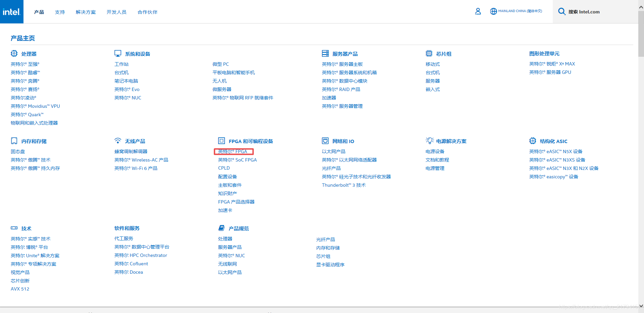Open the 产品主页 link

[23, 38]
